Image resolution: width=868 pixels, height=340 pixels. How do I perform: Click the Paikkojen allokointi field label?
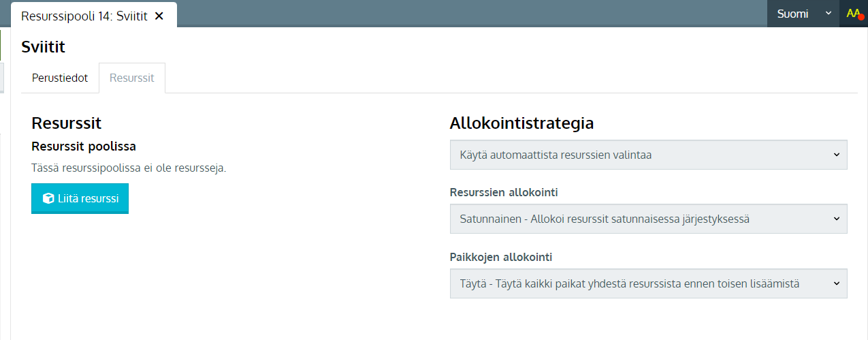tap(501, 257)
